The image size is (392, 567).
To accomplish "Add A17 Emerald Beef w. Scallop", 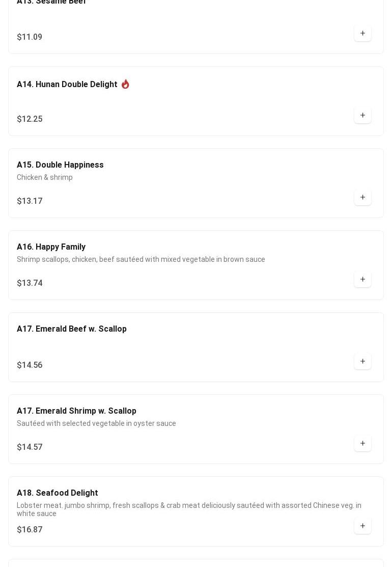I will coord(362,362).
